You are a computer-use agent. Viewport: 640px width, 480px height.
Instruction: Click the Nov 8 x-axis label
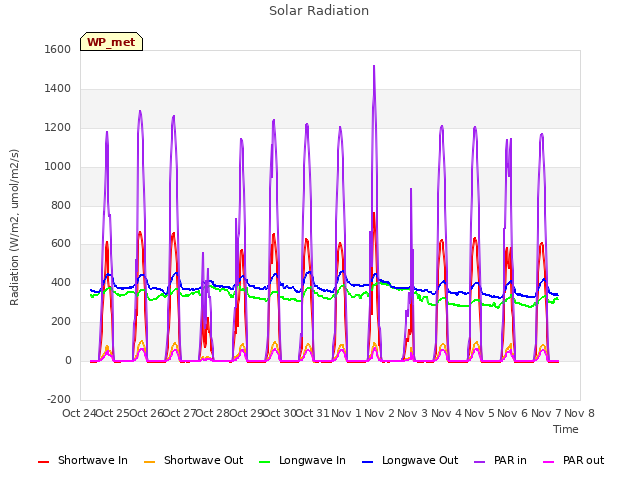pyautogui.click(x=580, y=413)
